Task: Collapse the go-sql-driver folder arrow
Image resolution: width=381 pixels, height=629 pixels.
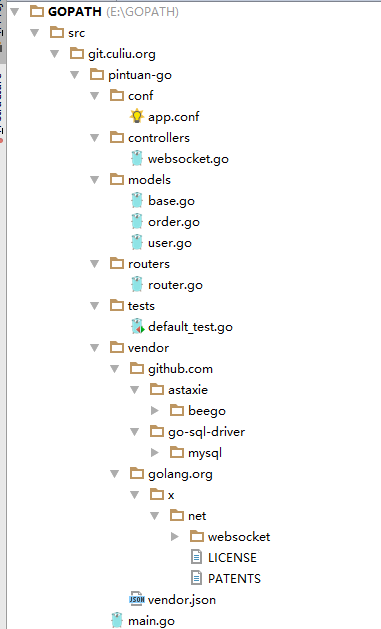Action: point(135,432)
